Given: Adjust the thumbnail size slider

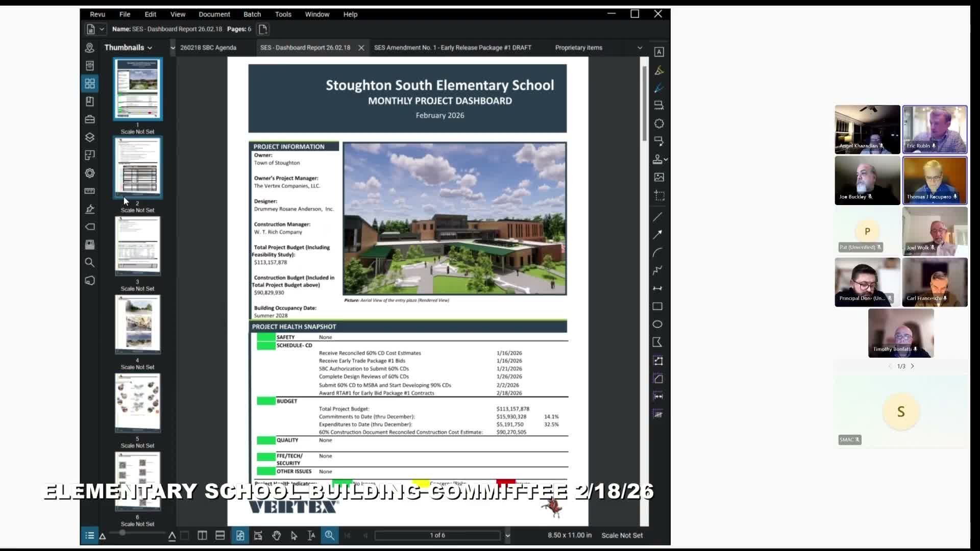Looking at the screenshot, I should point(122,533).
